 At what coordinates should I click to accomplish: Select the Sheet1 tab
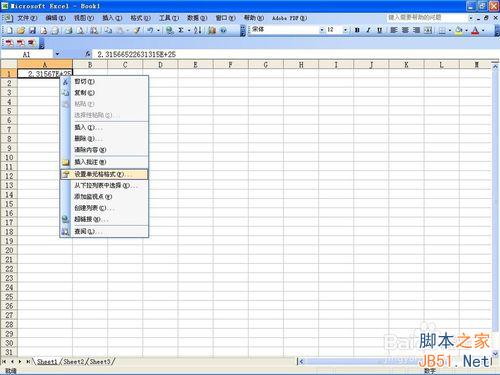point(47,361)
